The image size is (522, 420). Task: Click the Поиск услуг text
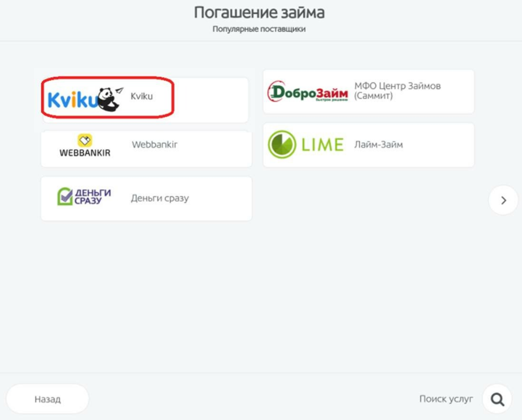click(446, 399)
